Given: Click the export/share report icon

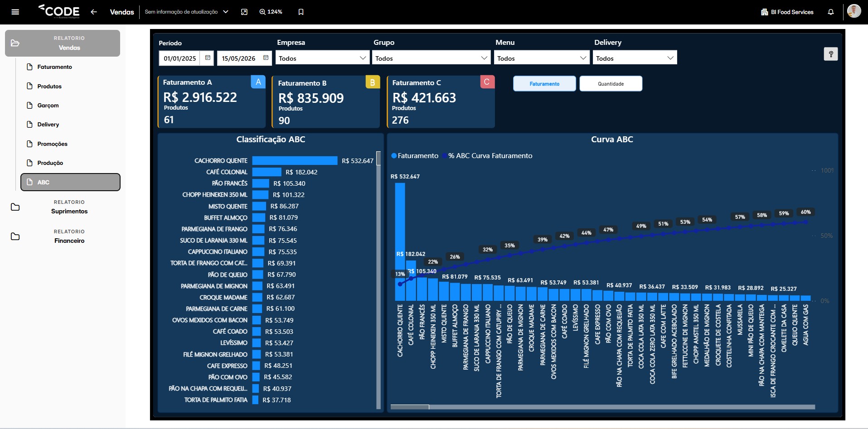Looking at the screenshot, I should click(x=244, y=12).
